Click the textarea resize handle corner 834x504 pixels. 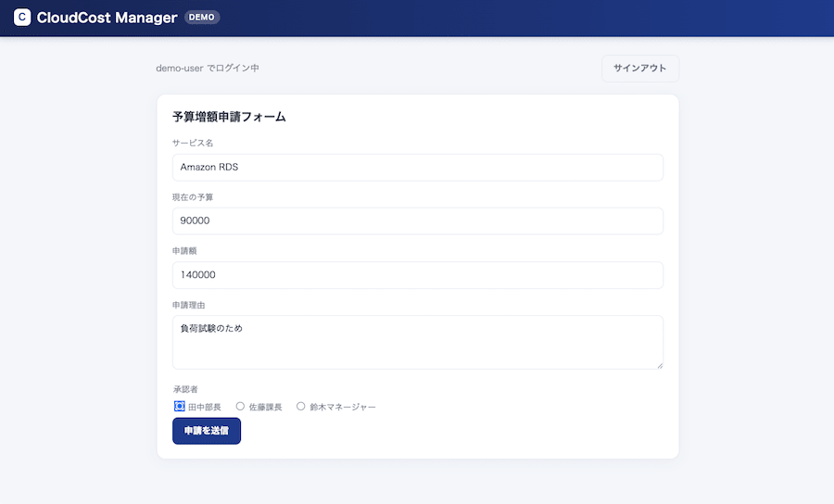pyautogui.click(x=660, y=366)
